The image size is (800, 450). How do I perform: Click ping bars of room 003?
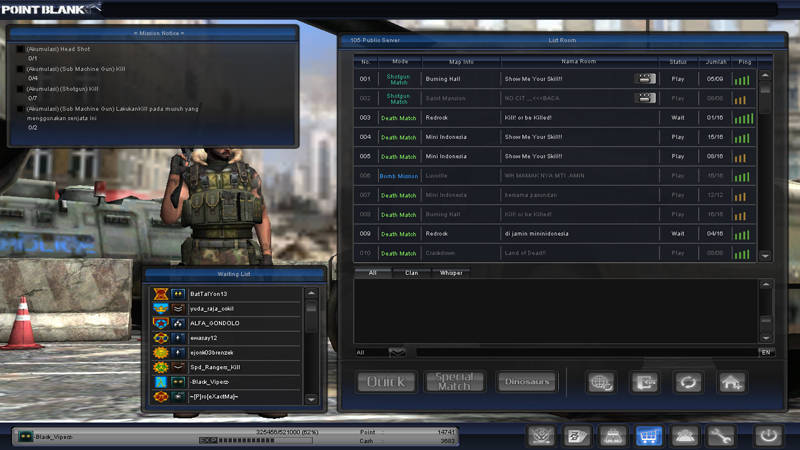tap(743, 118)
